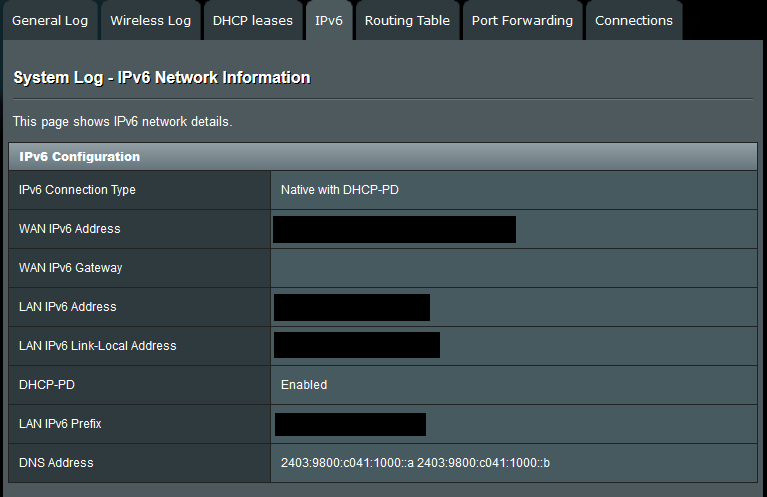View the Connections tab
The height and width of the screenshot is (497, 767).
634,21
